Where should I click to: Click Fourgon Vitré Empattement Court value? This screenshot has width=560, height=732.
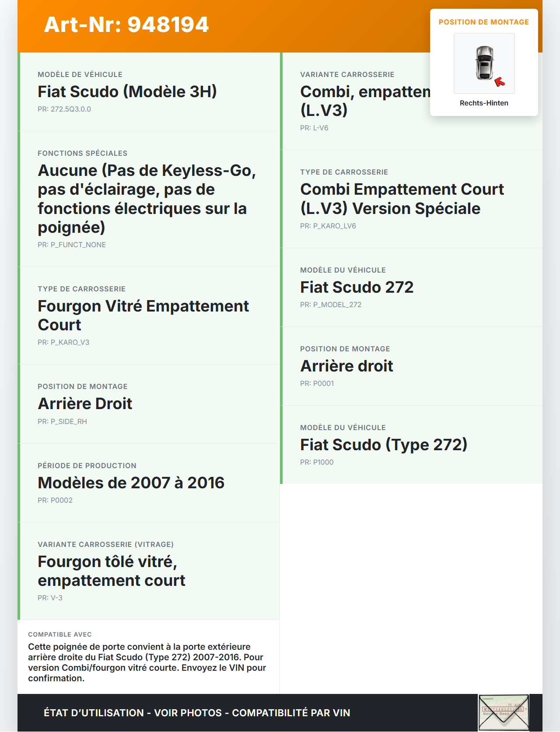pos(143,315)
